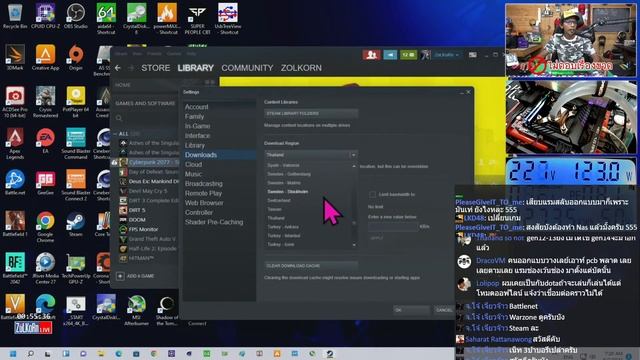Open the Windows Start button on the taskbar
This screenshot has width=640, height=360.
13,353
